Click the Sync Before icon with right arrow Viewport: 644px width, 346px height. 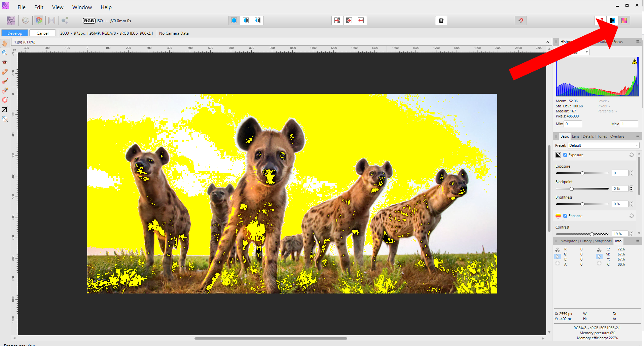pyautogui.click(x=337, y=21)
